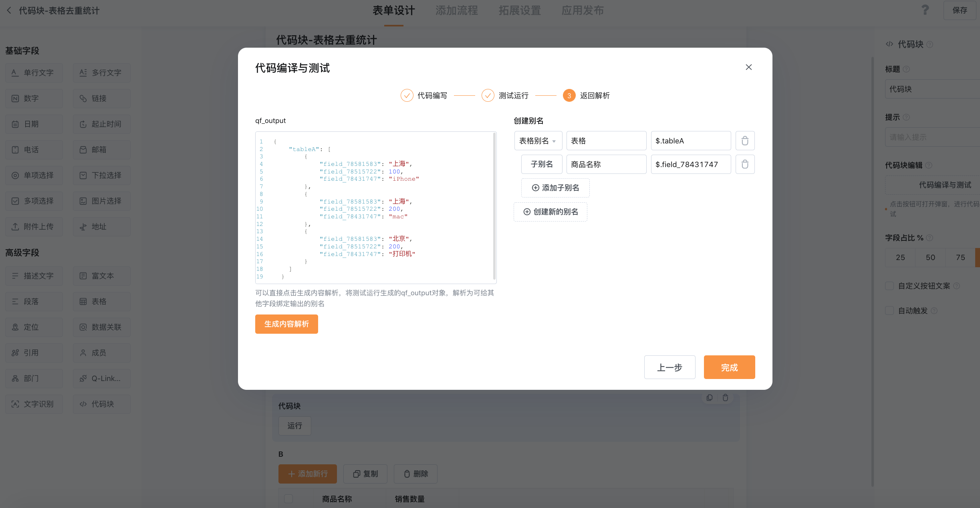Add the 代码块 field from sidebar
The image size is (980, 508).
coord(102,404)
